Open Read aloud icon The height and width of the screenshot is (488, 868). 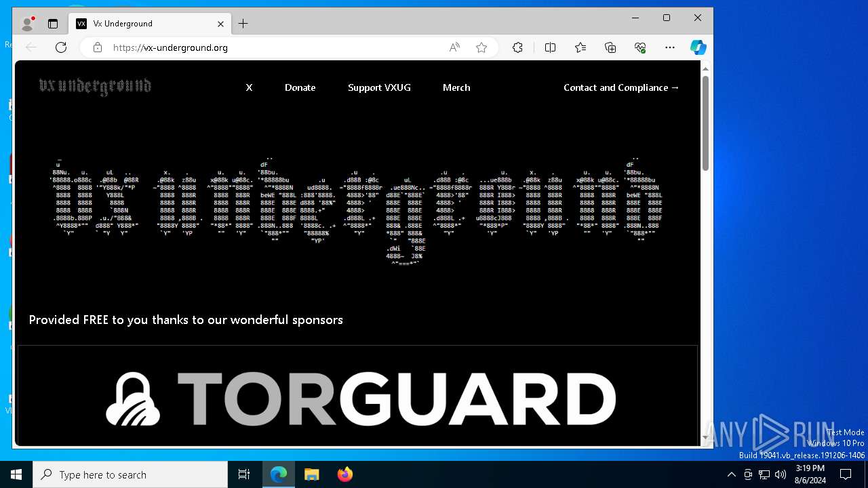pyautogui.click(x=454, y=47)
